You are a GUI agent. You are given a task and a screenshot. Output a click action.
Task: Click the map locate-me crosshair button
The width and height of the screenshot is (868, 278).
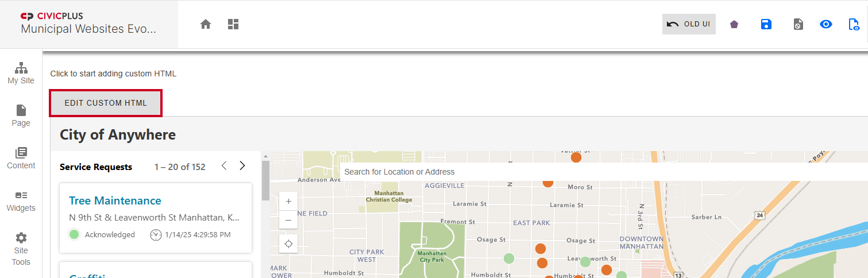point(288,244)
